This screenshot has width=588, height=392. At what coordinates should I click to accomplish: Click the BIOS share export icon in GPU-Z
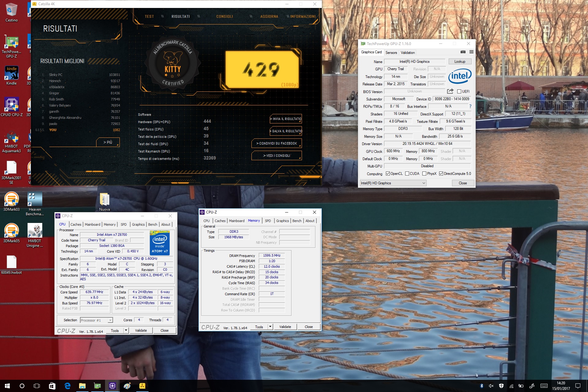tap(450, 91)
